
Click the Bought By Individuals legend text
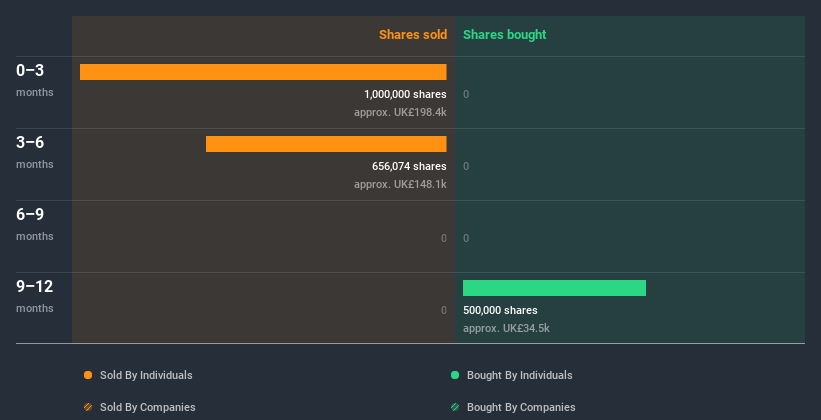click(x=519, y=375)
